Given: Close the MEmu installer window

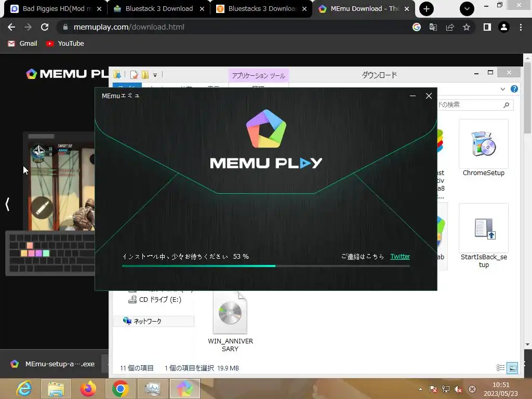Looking at the screenshot, I should pyautogui.click(x=429, y=96).
